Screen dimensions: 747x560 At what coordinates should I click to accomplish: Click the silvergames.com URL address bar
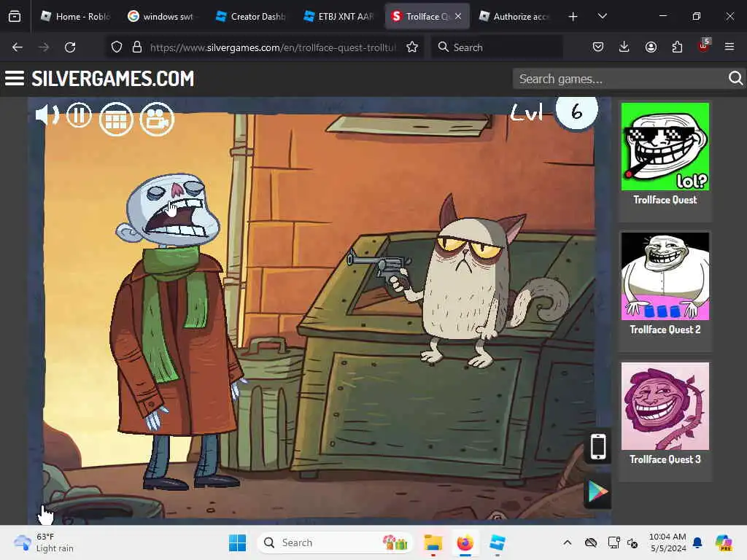pos(273,47)
